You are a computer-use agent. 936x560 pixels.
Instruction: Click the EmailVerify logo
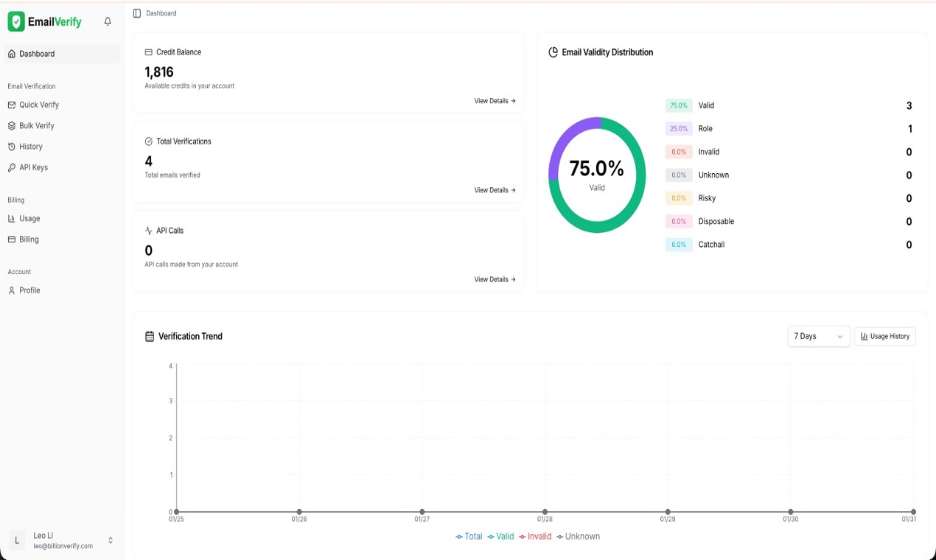44,21
